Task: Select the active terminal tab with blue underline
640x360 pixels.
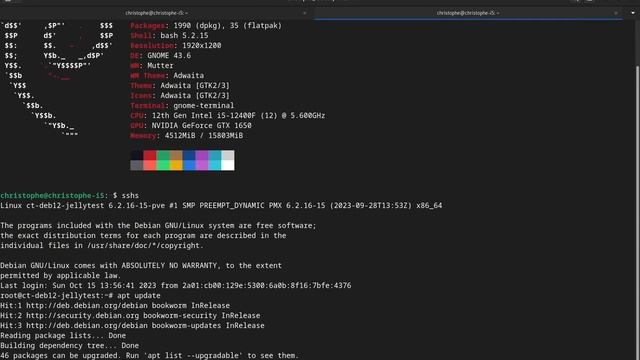Action: pyautogui.click(x=468, y=13)
